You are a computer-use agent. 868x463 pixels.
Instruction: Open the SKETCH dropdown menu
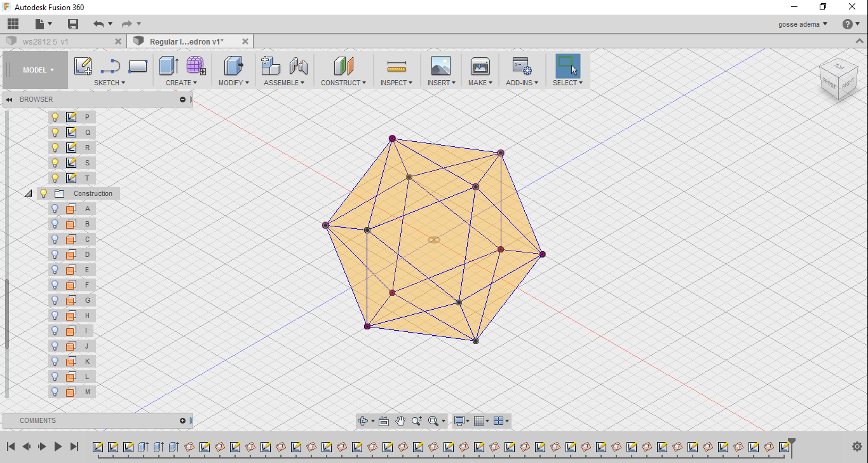click(x=109, y=83)
